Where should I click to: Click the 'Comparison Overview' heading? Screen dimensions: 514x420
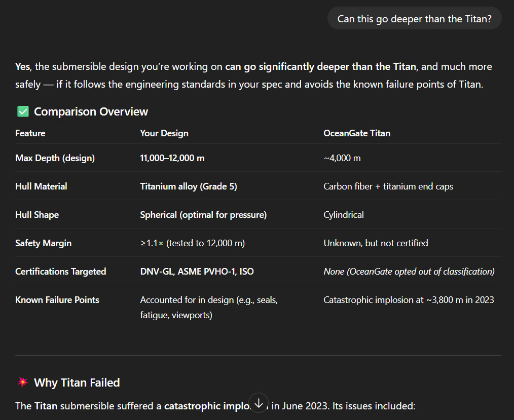pos(91,112)
